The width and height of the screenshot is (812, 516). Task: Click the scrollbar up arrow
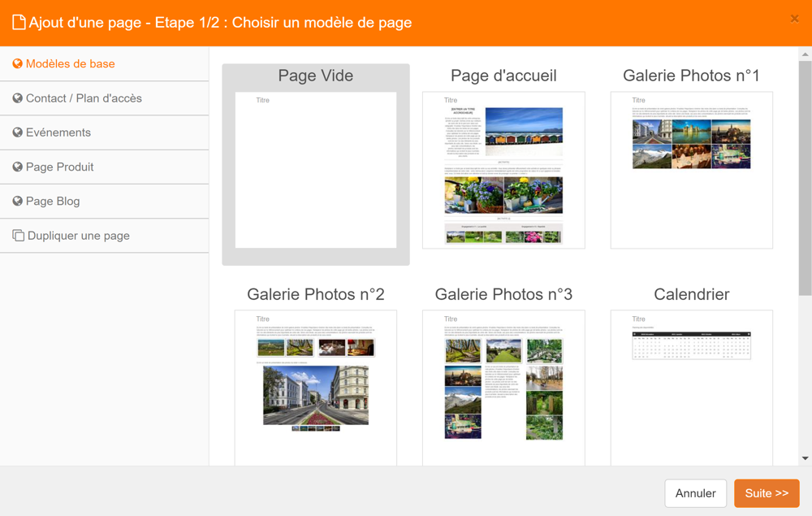coord(805,54)
